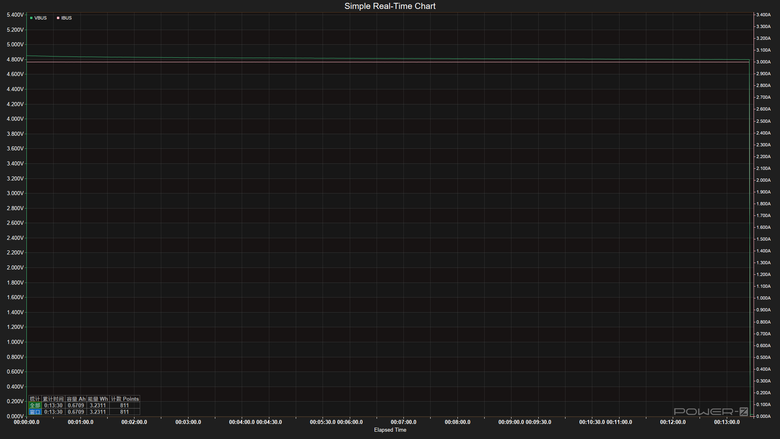Click the 0.000V voltage axis label
The height and width of the screenshot is (439, 780).
[x=15, y=416]
